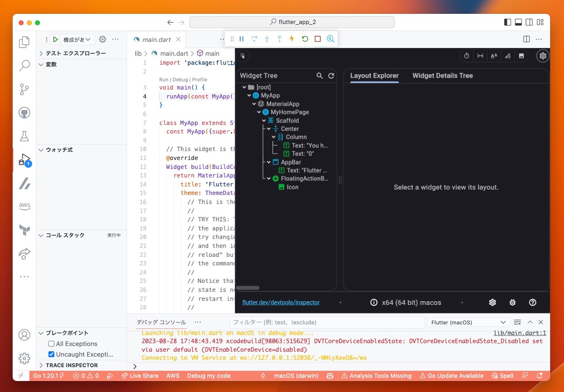Open launch.json gear beside configuration dropdown
564x392 pixels.
coord(103,39)
